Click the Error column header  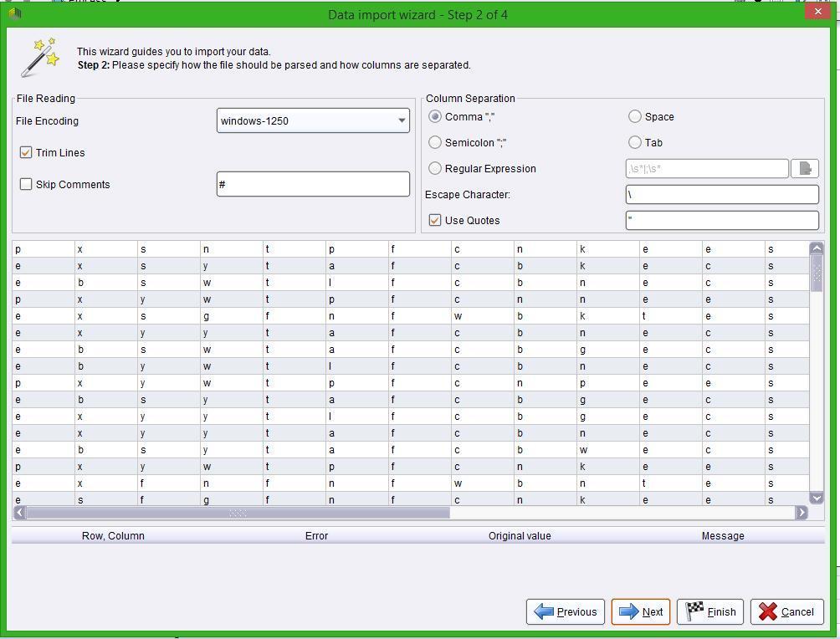[316, 535]
